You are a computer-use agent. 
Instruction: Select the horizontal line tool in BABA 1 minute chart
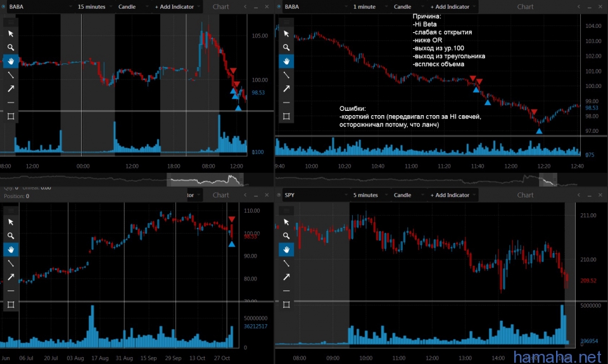click(x=286, y=103)
